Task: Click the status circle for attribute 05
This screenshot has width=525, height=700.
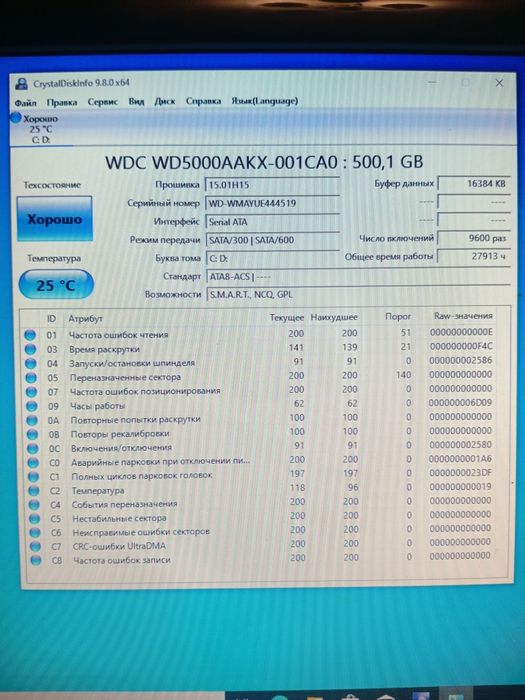Action: pos(31,377)
